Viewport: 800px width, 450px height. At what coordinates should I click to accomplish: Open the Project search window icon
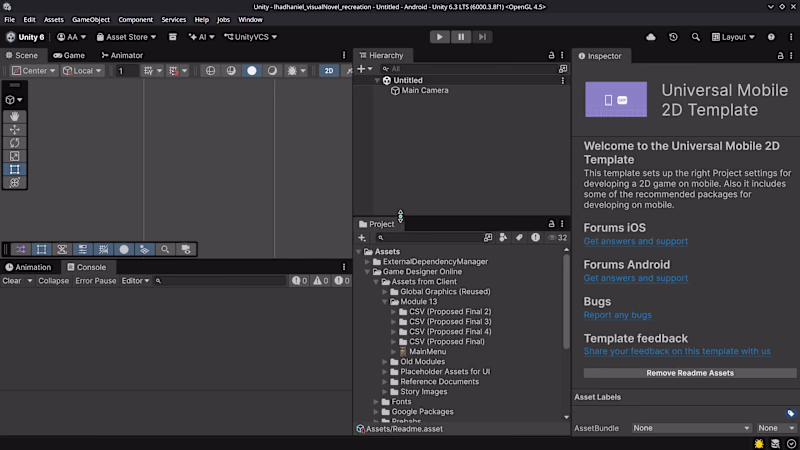click(488, 238)
